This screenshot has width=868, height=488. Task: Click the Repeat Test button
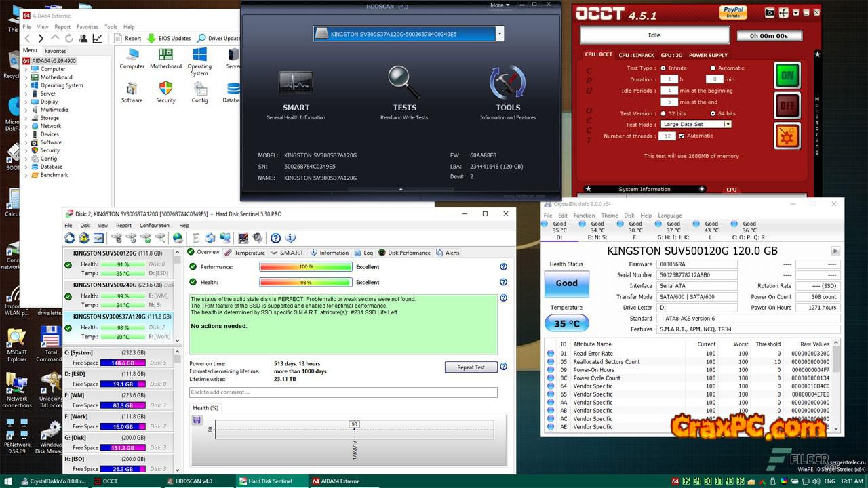[x=471, y=367]
